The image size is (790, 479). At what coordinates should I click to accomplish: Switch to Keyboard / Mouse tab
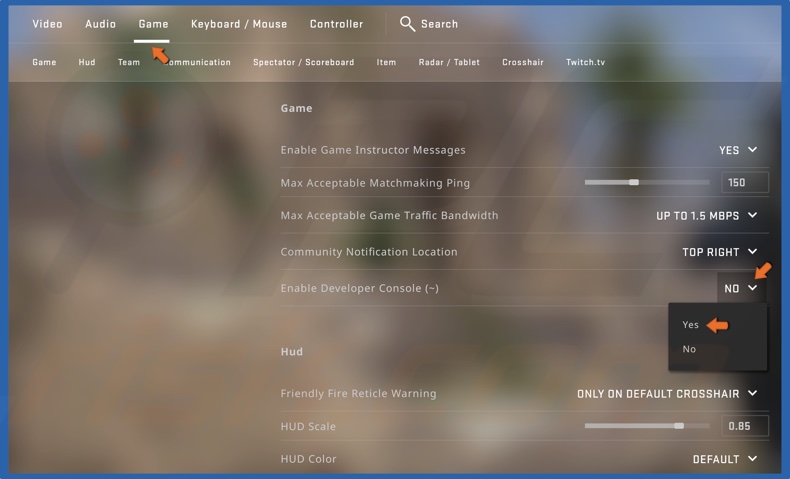pyautogui.click(x=239, y=24)
